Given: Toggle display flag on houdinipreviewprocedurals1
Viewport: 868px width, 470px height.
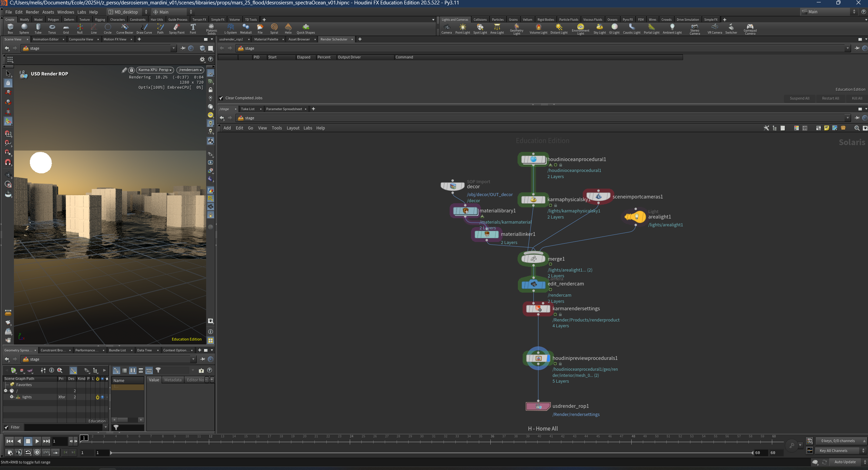Looking at the screenshot, I should (548, 358).
